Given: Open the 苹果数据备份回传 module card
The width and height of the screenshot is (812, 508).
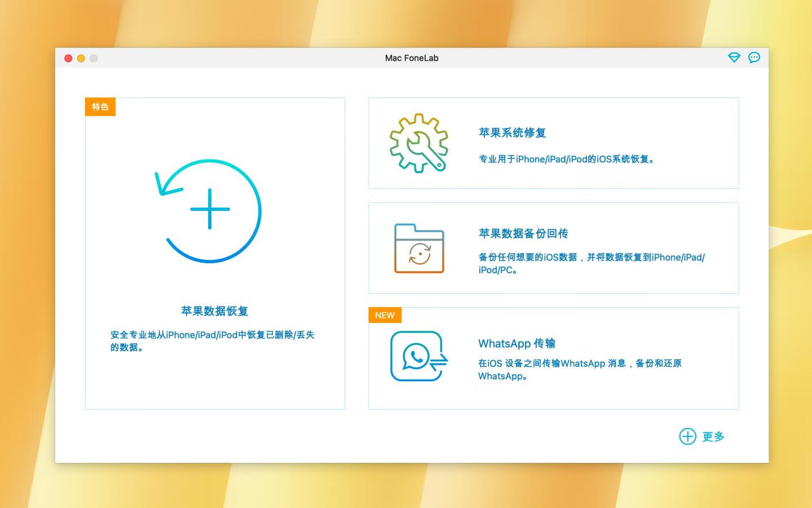Looking at the screenshot, I should [x=553, y=248].
